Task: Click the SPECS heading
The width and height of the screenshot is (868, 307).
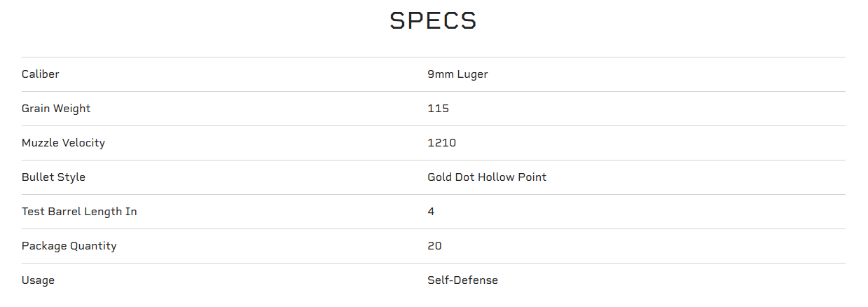Action: click(x=433, y=20)
